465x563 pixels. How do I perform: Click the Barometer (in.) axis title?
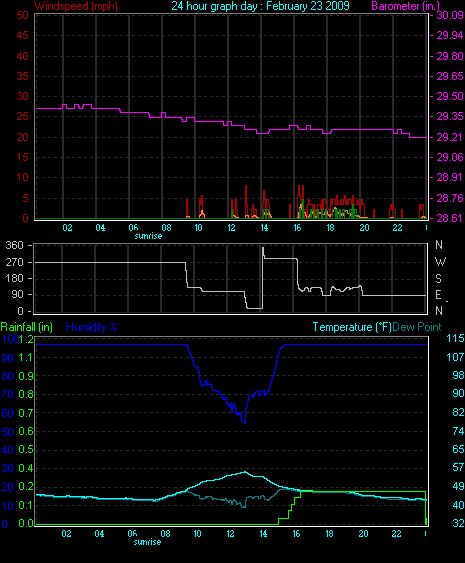click(406, 6)
